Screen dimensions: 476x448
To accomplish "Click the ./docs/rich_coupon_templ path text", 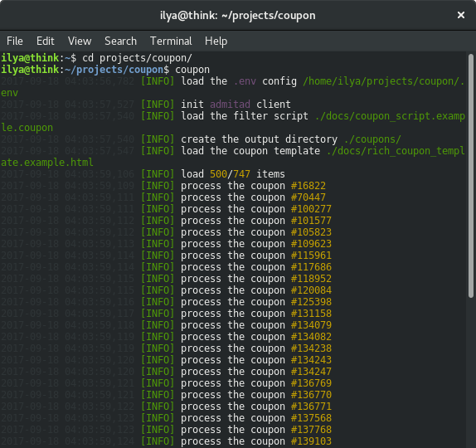I will click(x=396, y=151).
